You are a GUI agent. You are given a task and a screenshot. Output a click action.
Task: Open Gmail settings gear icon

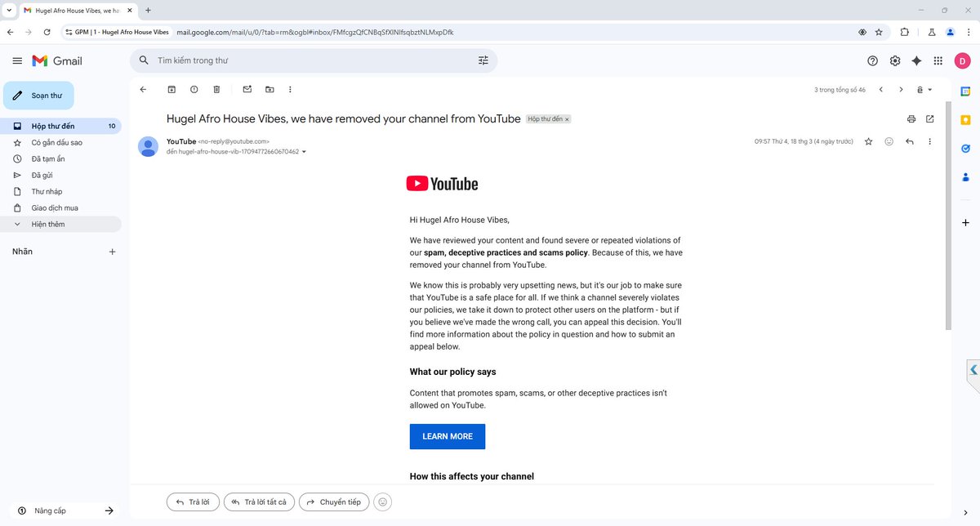pos(895,60)
